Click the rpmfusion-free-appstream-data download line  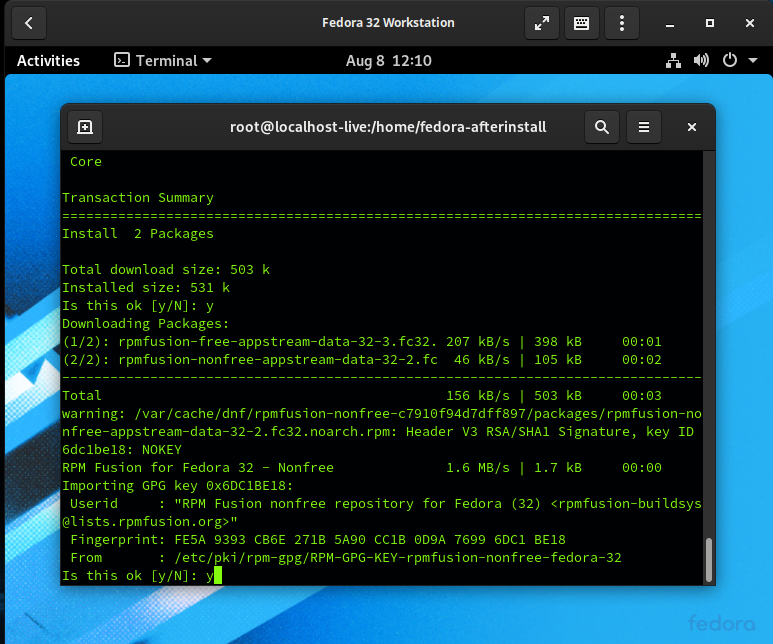(x=362, y=342)
